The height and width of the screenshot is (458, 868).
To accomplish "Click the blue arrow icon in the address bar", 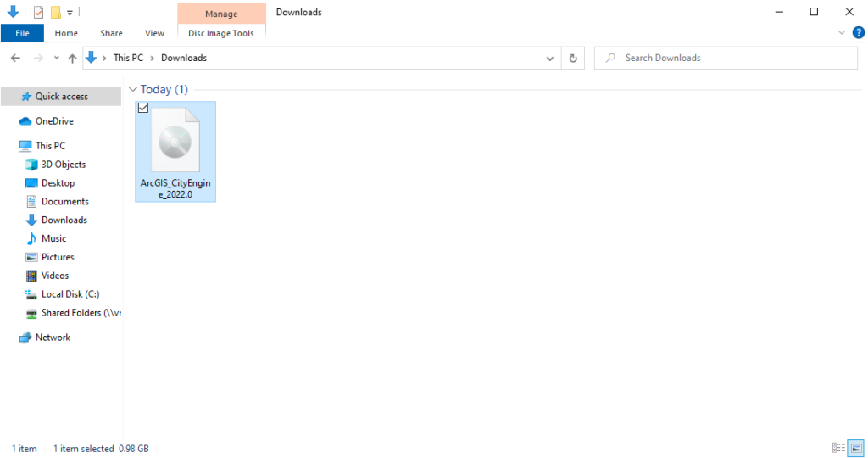I will (x=92, y=57).
